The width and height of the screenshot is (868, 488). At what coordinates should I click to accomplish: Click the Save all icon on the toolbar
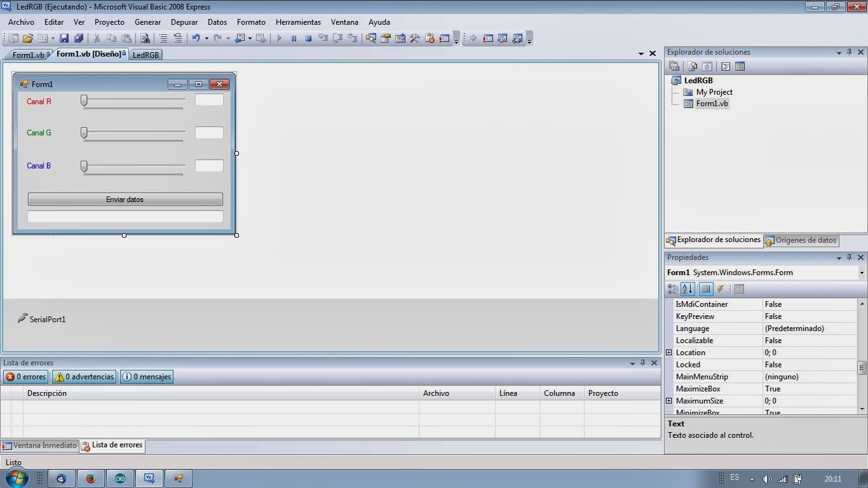point(79,38)
